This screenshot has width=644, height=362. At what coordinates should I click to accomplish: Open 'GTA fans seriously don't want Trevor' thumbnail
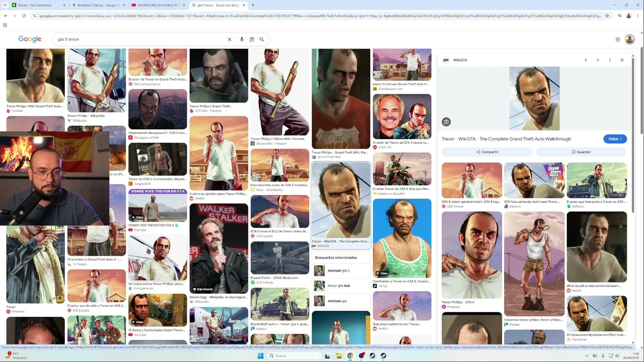[534, 180]
